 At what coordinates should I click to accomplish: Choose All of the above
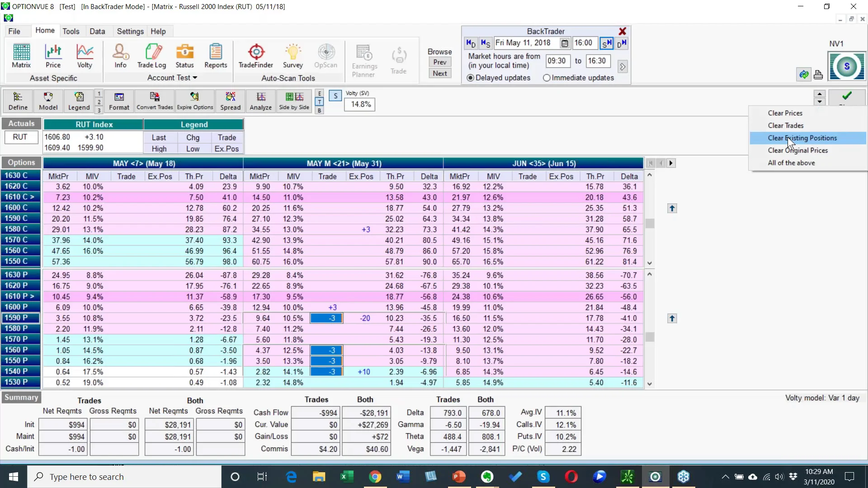807,163
